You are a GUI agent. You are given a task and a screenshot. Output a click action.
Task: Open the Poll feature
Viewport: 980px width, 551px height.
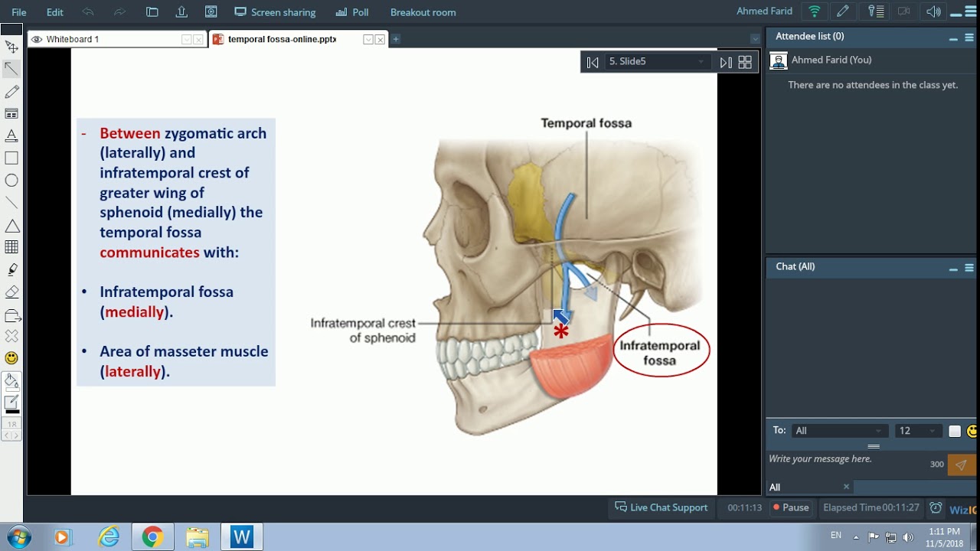(x=352, y=12)
